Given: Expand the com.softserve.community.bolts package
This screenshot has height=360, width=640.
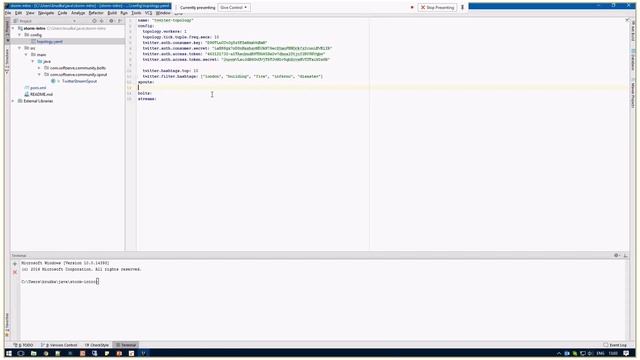Looking at the screenshot, I should click(39, 68).
